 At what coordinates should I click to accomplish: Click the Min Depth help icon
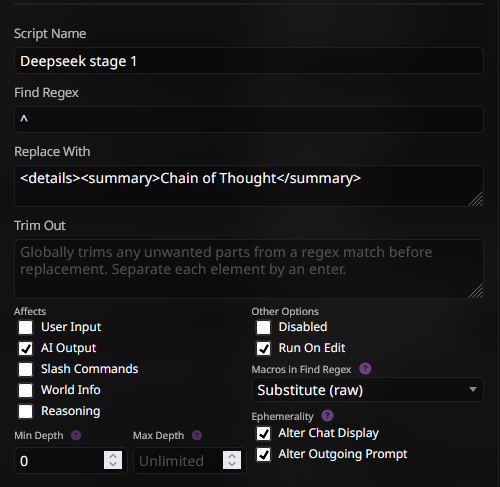click(76, 435)
